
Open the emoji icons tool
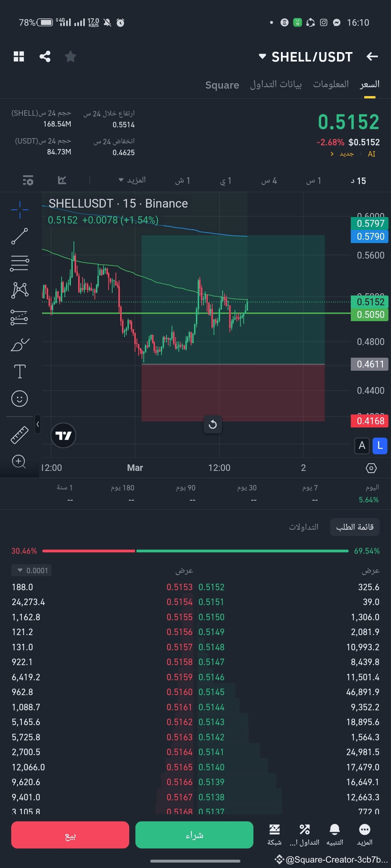click(20, 399)
